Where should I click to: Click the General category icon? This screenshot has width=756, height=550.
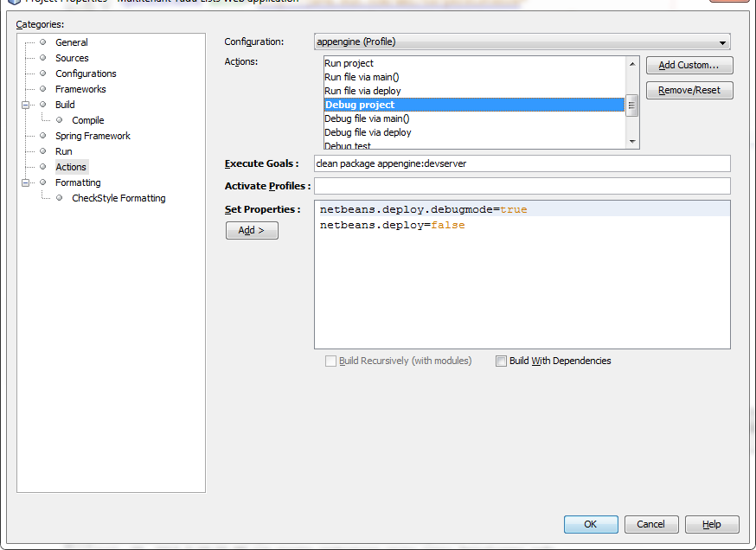click(x=43, y=42)
